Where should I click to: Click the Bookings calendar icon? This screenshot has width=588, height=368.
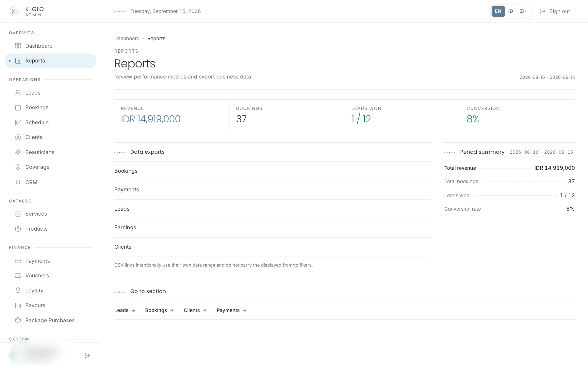coord(18,108)
